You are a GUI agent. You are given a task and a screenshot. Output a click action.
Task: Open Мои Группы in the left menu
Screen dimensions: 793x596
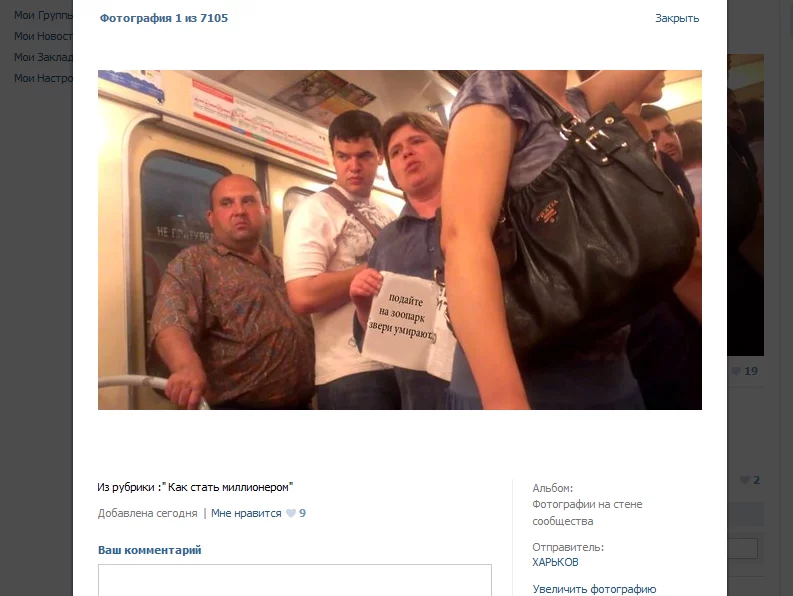coord(43,15)
